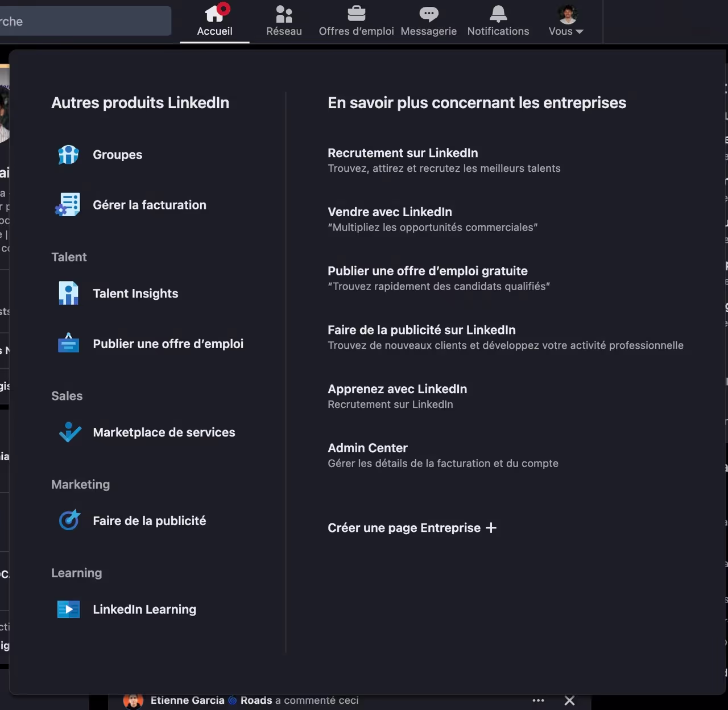
Task: Click the Messagerie speech bubble icon
Action: coord(428,14)
